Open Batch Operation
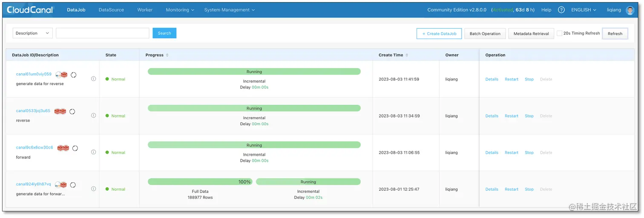644x218 pixels. point(485,34)
